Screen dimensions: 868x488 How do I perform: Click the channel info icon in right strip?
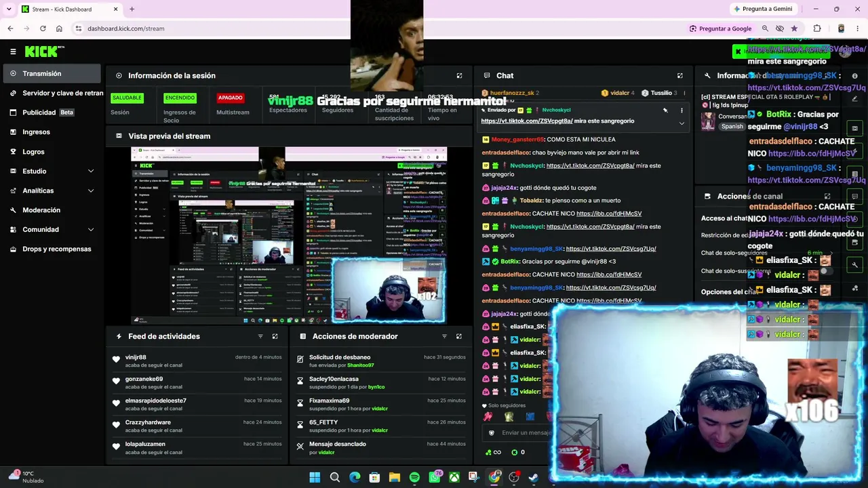[x=854, y=76]
